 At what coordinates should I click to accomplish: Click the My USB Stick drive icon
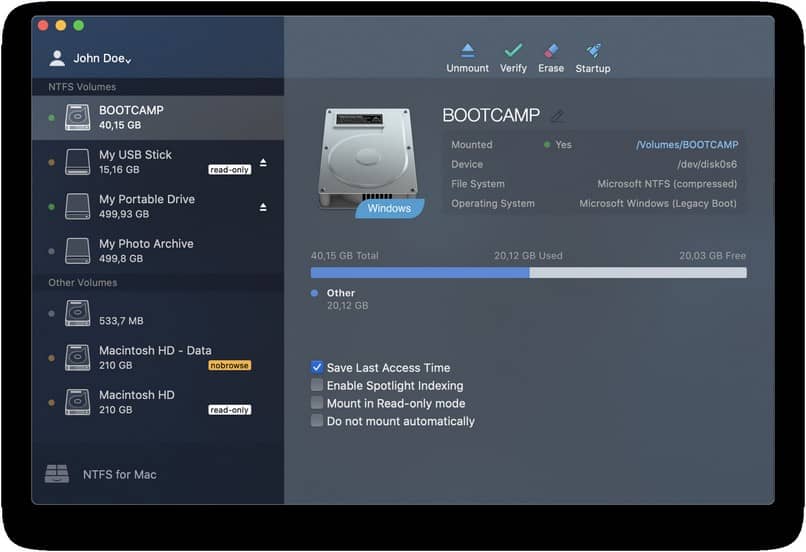pos(78,162)
